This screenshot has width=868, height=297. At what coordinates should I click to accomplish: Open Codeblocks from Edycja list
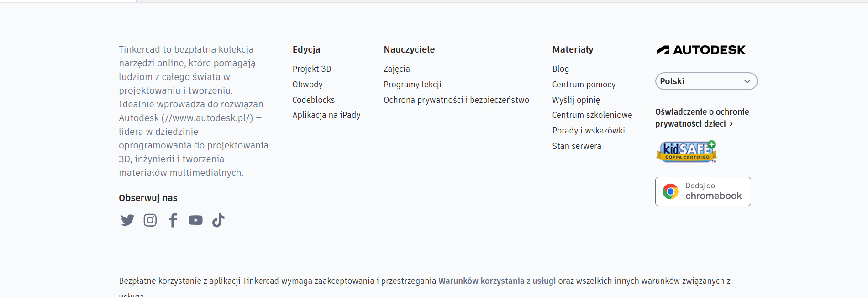[x=313, y=100]
